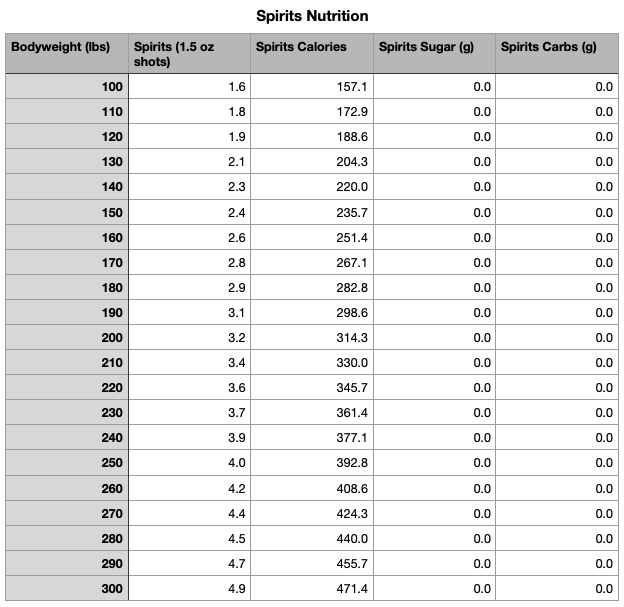The height and width of the screenshot is (607, 624).
Task: Select the 157.1 calories cell
Action: point(312,87)
